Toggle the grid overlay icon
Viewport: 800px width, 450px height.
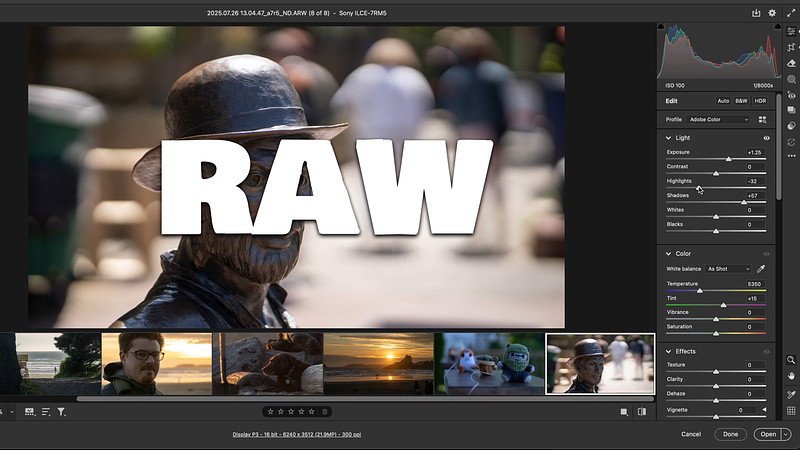coord(791,411)
